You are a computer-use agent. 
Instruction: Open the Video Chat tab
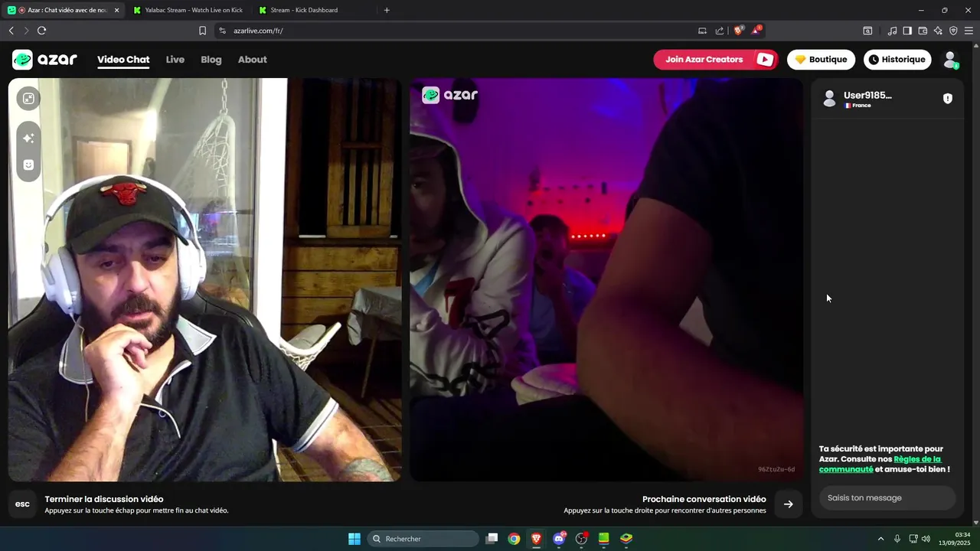pos(123,60)
